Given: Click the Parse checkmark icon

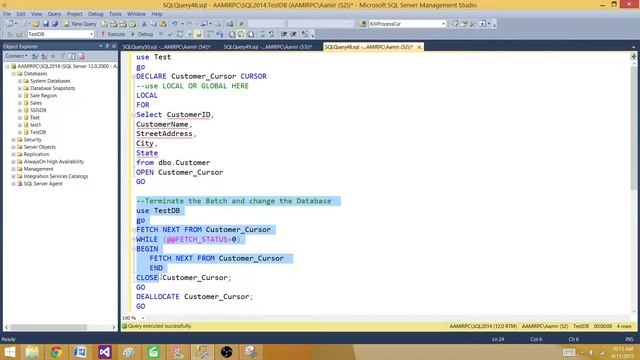Looking at the screenshot, I should pos(171,34).
